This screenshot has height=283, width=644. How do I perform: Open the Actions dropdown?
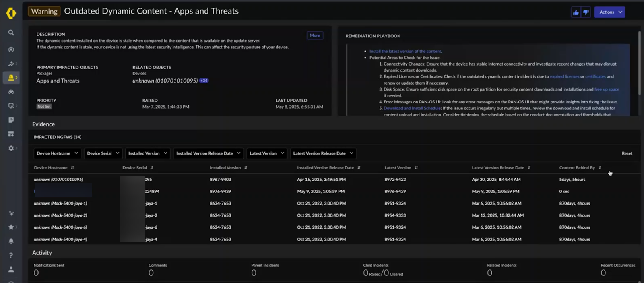tap(610, 12)
